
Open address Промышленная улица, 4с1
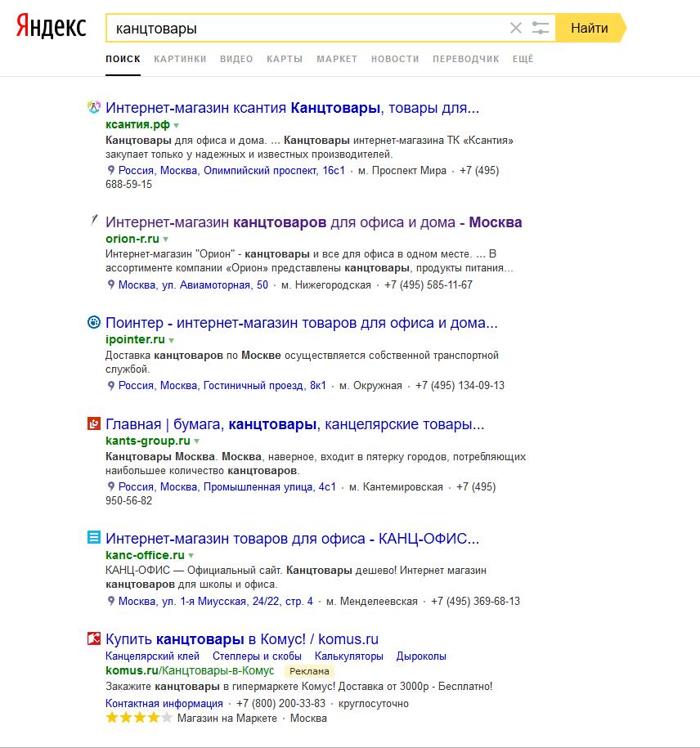click(x=227, y=486)
